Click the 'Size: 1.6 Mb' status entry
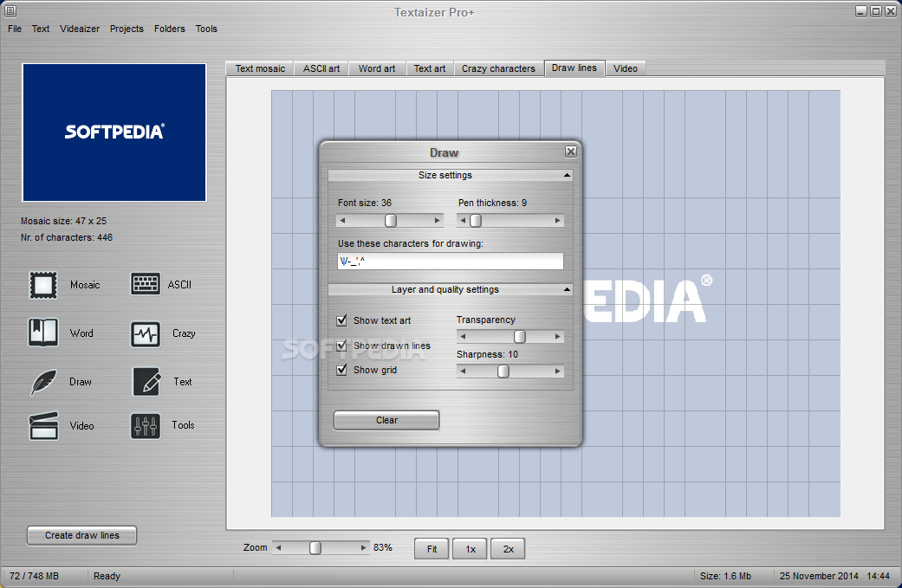The width and height of the screenshot is (902, 588). click(x=725, y=576)
